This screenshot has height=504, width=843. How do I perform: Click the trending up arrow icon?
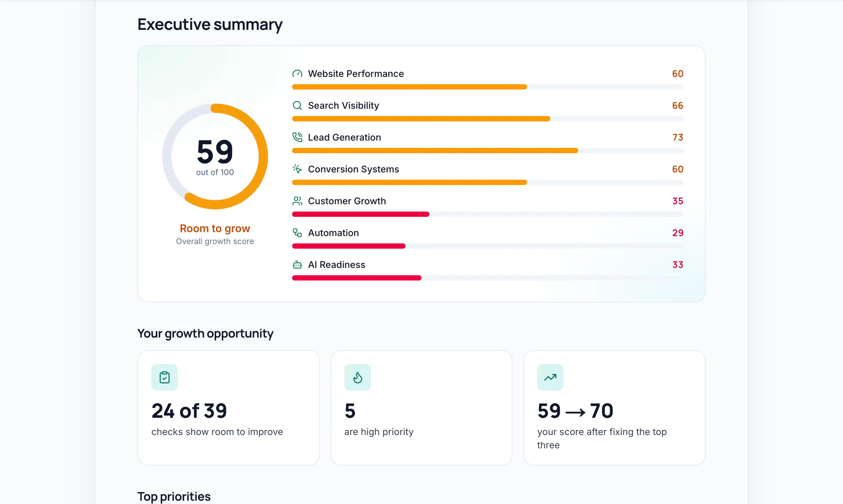550,377
